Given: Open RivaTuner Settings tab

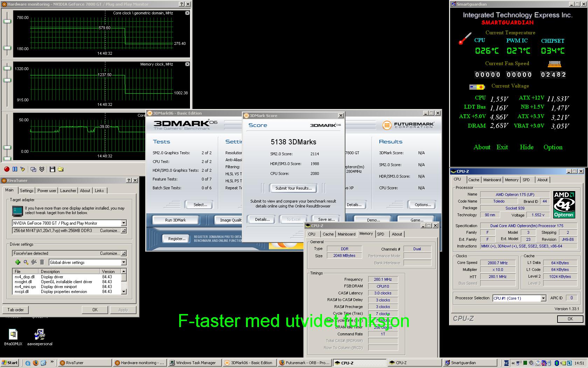Looking at the screenshot, I should [27, 191].
